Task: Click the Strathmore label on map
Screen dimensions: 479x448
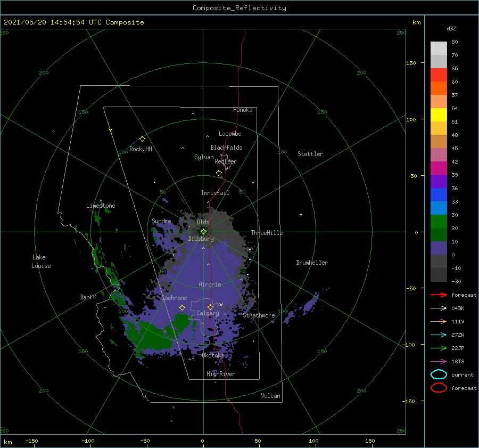Action: click(x=259, y=315)
